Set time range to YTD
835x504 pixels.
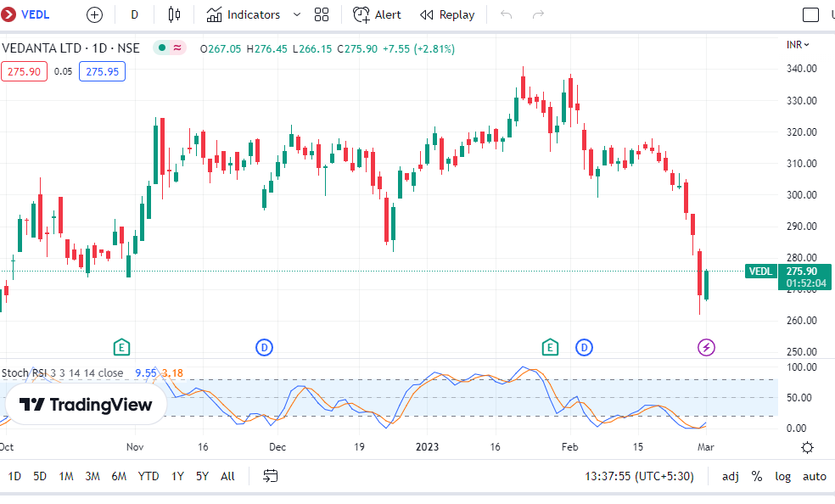[x=149, y=476]
